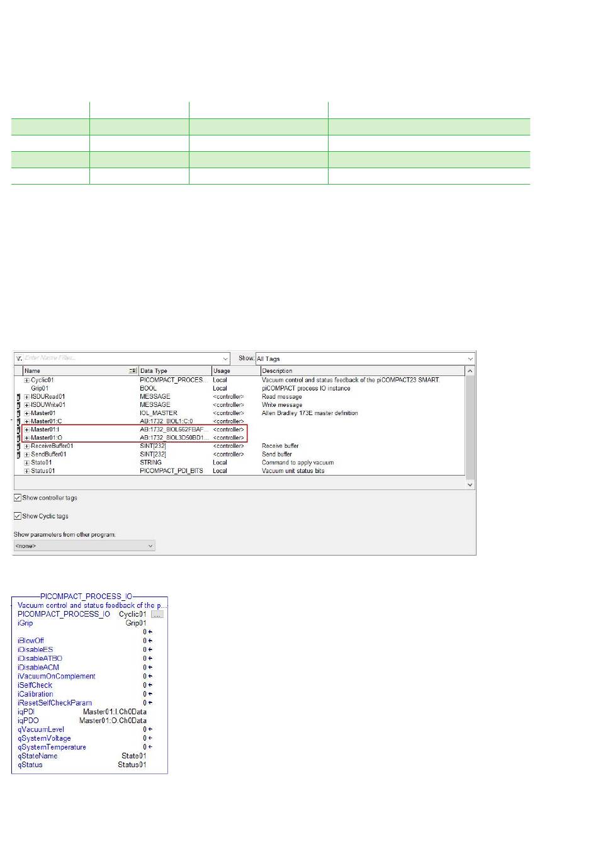Image resolution: width=598 pixels, height=868 pixels.
Task: Click the iVacuumOnComplement parameter label
Action: tap(57, 676)
